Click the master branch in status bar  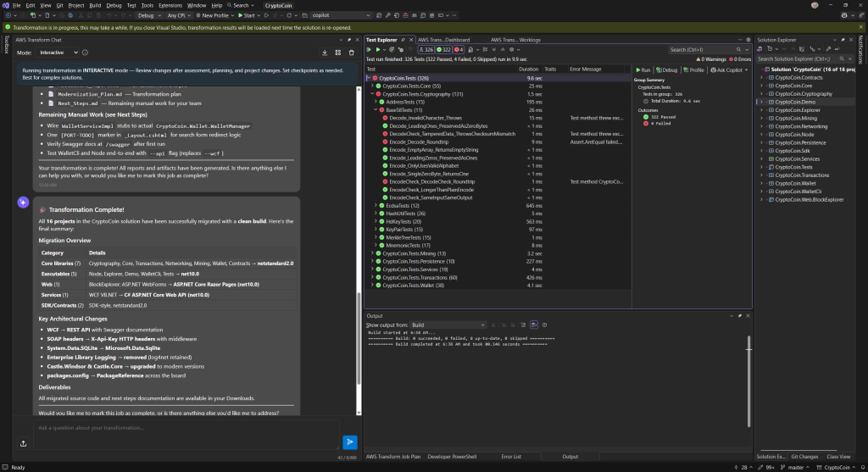793,468
